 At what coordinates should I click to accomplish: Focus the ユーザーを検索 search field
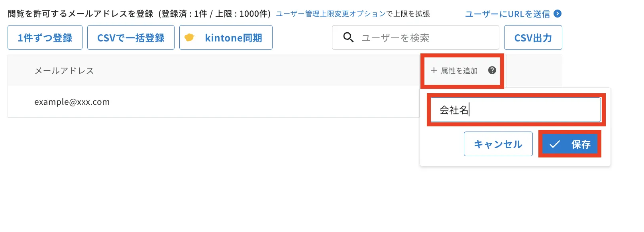click(416, 37)
